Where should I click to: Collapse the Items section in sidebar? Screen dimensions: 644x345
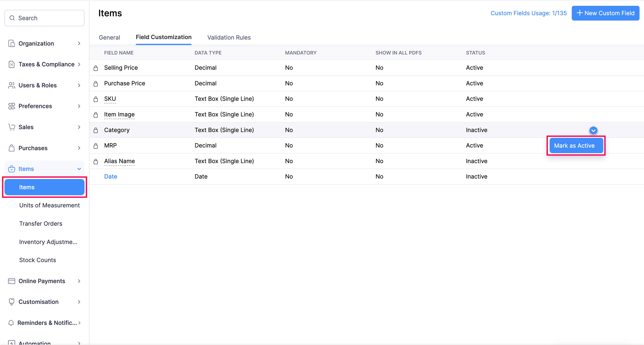click(79, 169)
